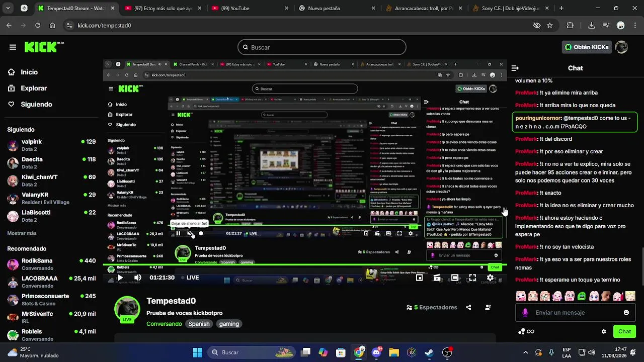The width and height of the screenshot is (644, 362).
Task: Play the stream with play button
Action: (120, 278)
